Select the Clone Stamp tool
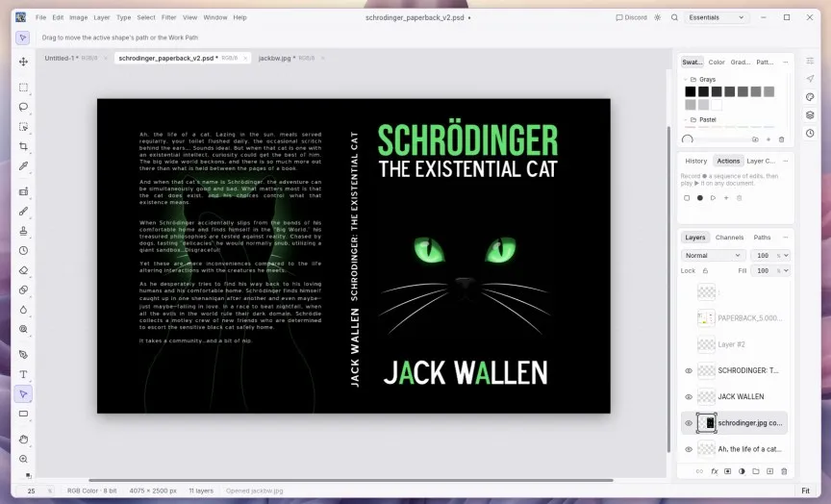Viewport: 831px width, 504px height. [x=23, y=231]
